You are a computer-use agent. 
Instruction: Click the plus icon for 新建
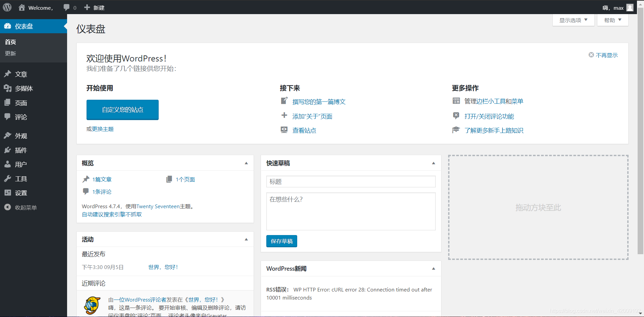pyautogui.click(x=87, y=7)
